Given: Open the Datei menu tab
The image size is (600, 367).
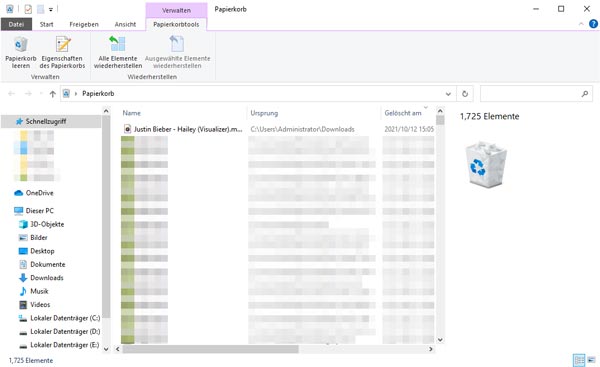Looking at the screenshot, I should coord(16,24).
